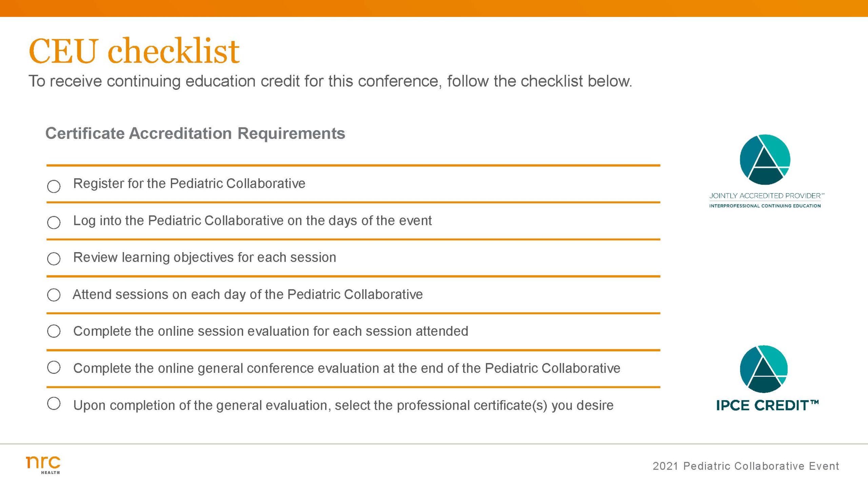Screen dimensions: 868x488
Task: Tick the general conference evaluation circle
Action: pos(54,367)
